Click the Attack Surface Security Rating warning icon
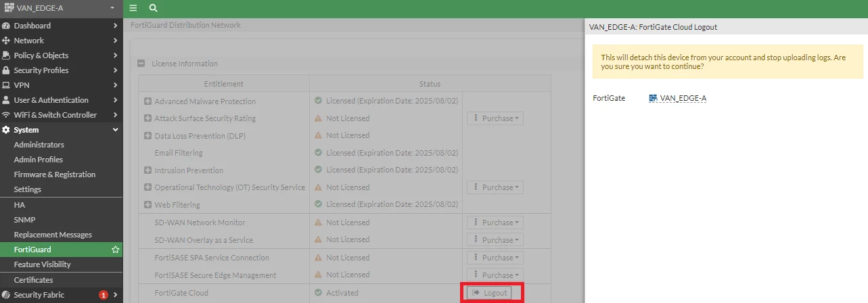This screenshot has height=303, width=868. tap(318, 118)
